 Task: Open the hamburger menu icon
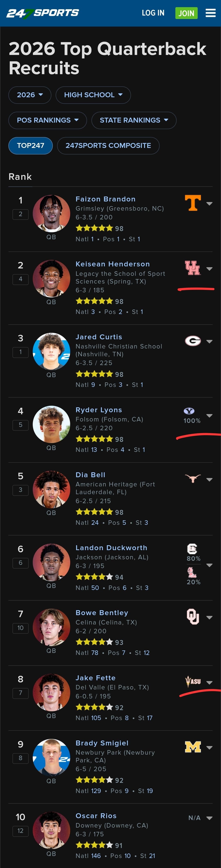coord(211,13)
